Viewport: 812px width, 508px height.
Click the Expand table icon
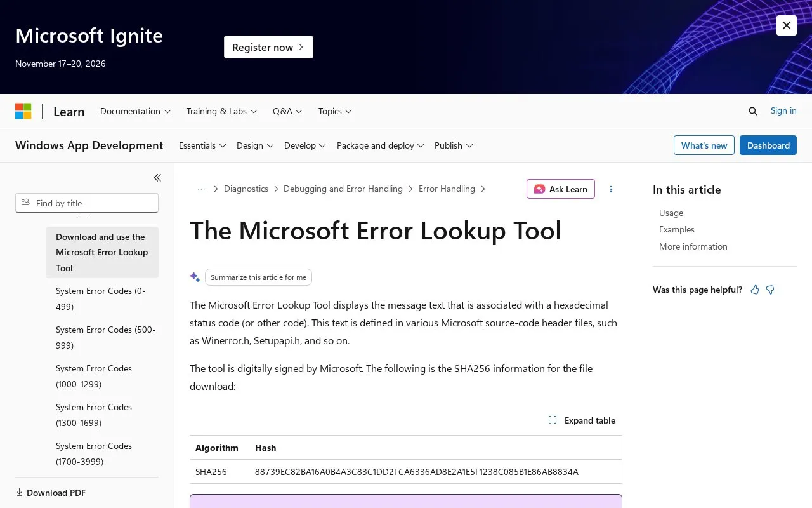point(553,420)
